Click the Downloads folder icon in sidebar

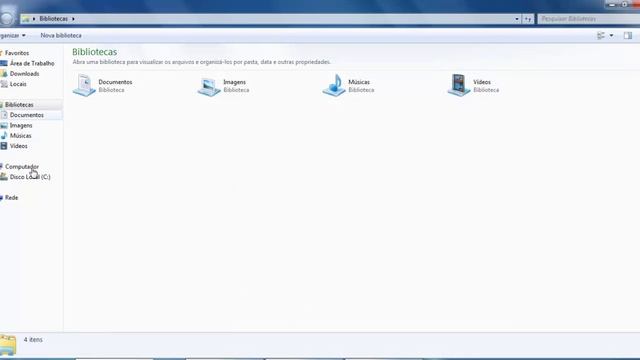point(4,73)
